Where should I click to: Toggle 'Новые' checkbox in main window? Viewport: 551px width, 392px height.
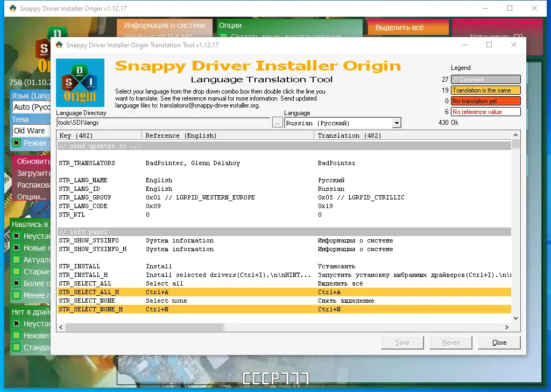tap(16, 248)
